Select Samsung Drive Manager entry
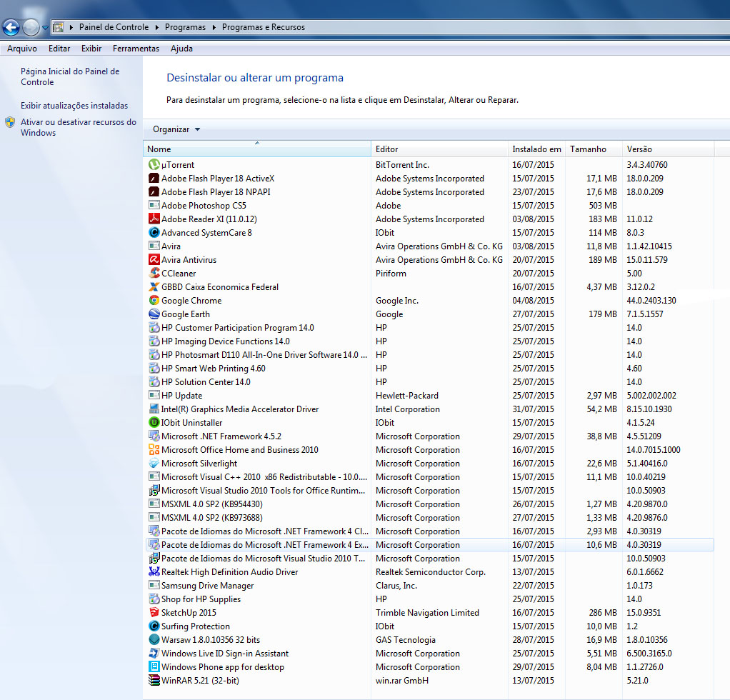Viewport: 730px width, 700px height. (430, 585)
